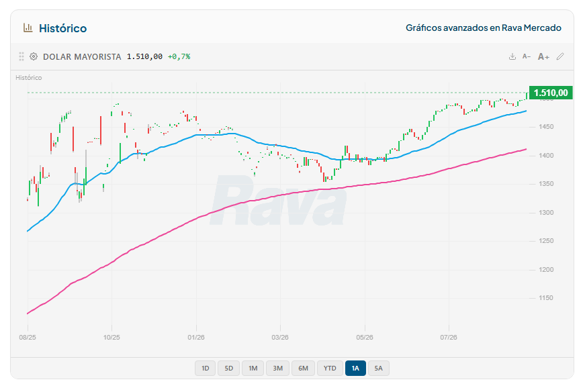Click the 1350 price axis label
Viewport: 583px width, 392px height.
pos(546,184)
